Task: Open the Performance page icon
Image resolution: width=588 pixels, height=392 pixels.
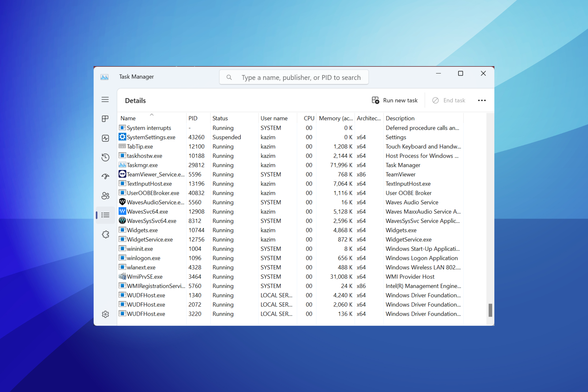Action: [x=105, y=138]
